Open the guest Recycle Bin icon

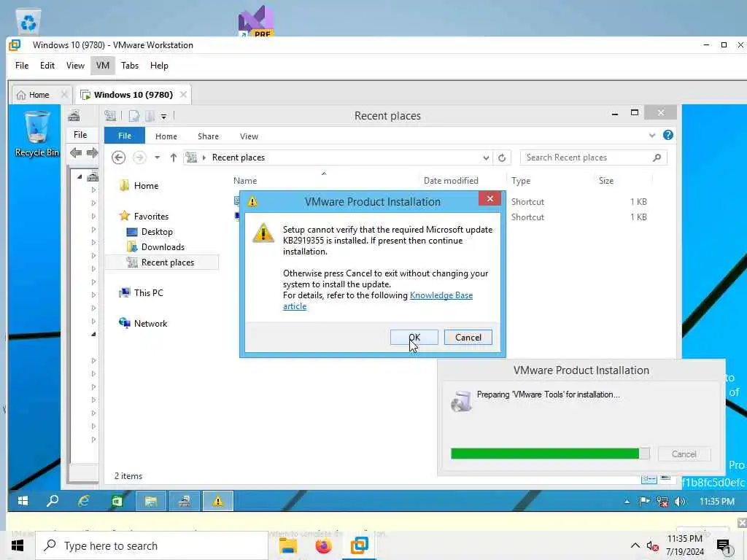click(36, 134)
